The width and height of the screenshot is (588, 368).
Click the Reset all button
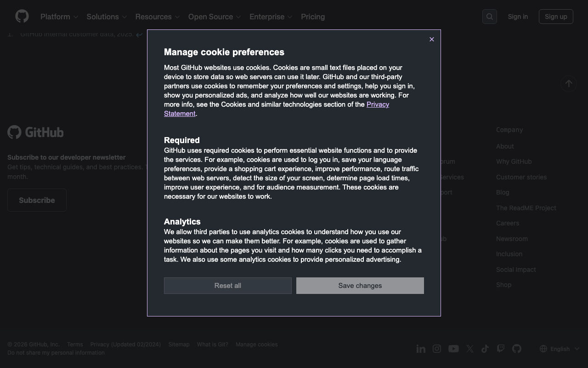pyautogui.click(x=228, y=286)
